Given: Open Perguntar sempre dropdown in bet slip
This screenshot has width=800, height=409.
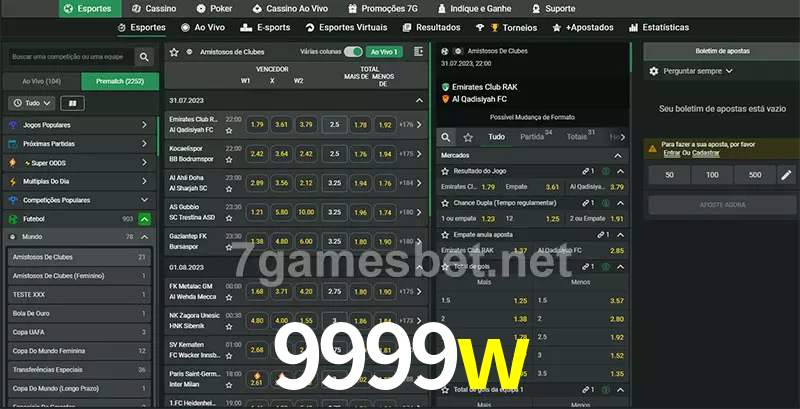Looking at the screenshot, I should point(698,71).
